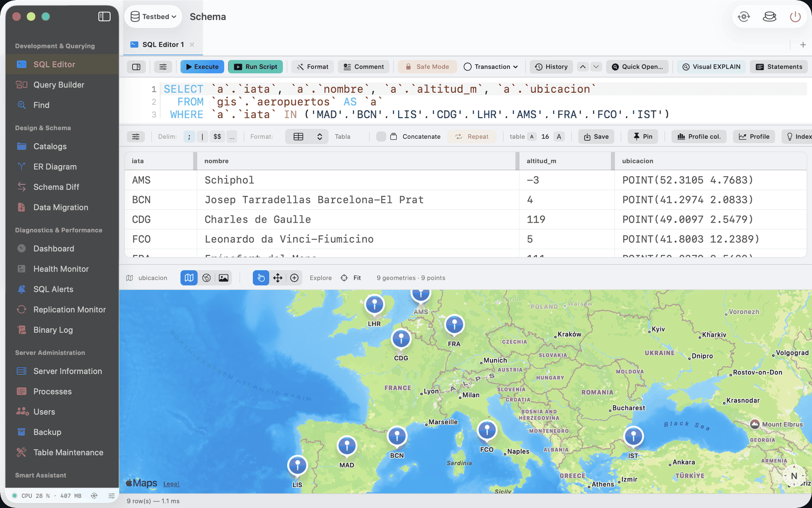Switch to flat map view
Image resolution: width=812 pixels, height=508 pixels.
pyautogui.click(x=189, y=277)
